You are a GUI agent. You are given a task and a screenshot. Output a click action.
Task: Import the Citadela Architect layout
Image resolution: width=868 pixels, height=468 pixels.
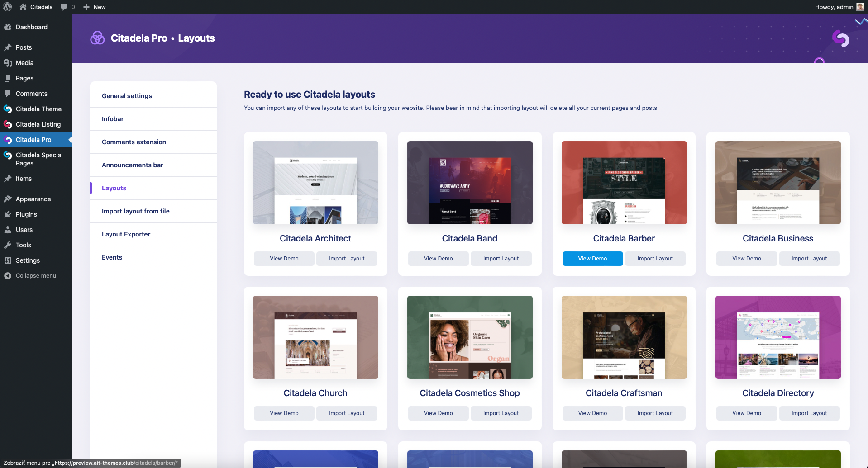pos(346,259)
